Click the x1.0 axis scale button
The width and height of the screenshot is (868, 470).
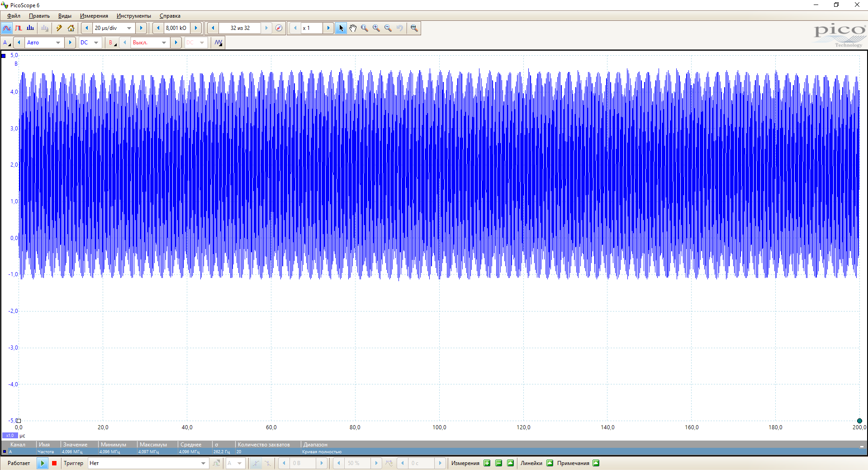(10, 436)
